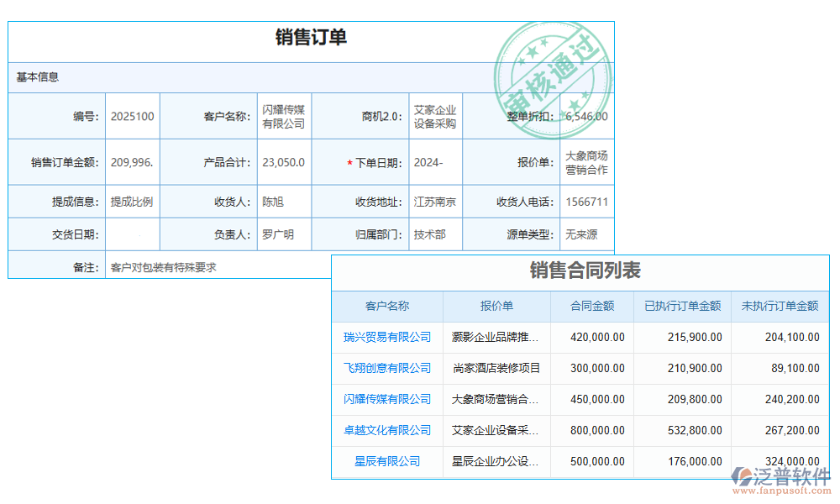Select 闪耀传媒有限公司 in contract list
Image resolution: width=840 pixels, height=504 pixels.
point(387,399)
